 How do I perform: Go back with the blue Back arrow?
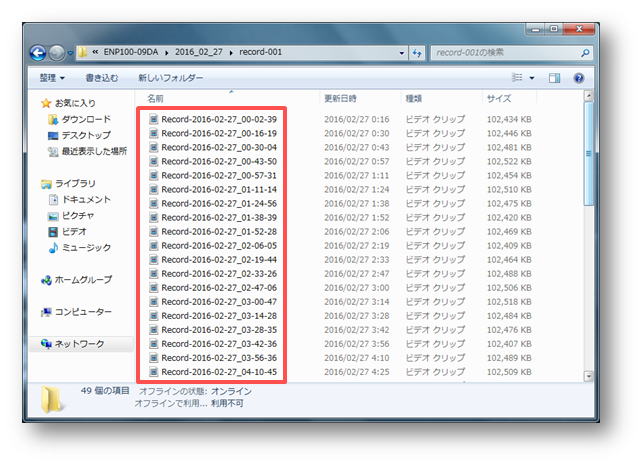click(38, 53)
